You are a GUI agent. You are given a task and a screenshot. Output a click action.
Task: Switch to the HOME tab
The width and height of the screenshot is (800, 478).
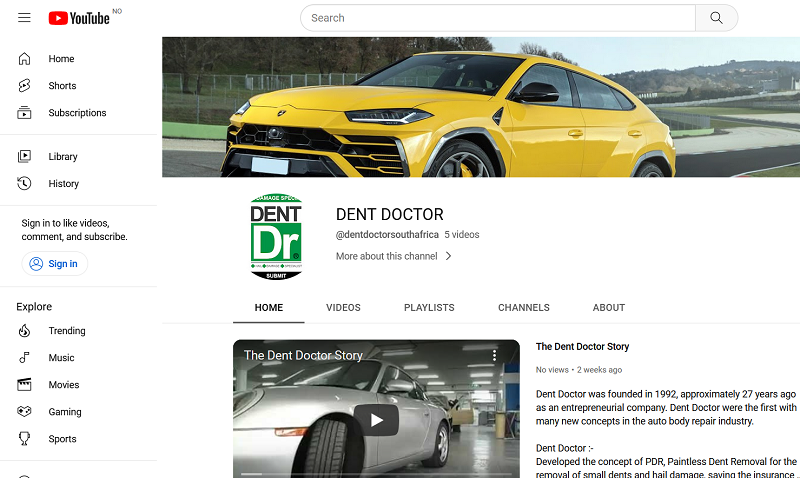point(269,308)
